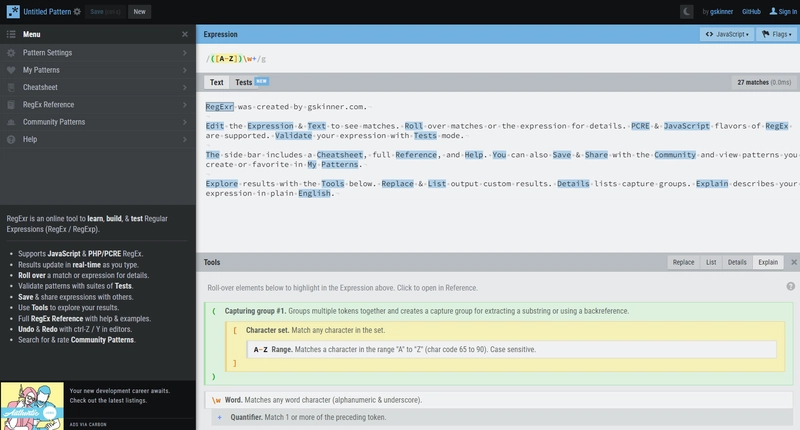Viewport: 800px width, 430px height.
Task: Open the JavaScript flavor dropdown
Action: point(727,34)
